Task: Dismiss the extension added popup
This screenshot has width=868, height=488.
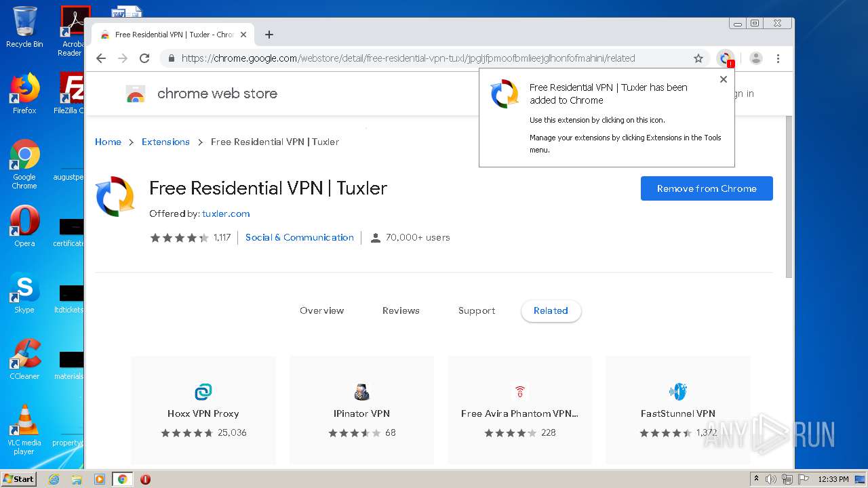Action: (724, 79)
